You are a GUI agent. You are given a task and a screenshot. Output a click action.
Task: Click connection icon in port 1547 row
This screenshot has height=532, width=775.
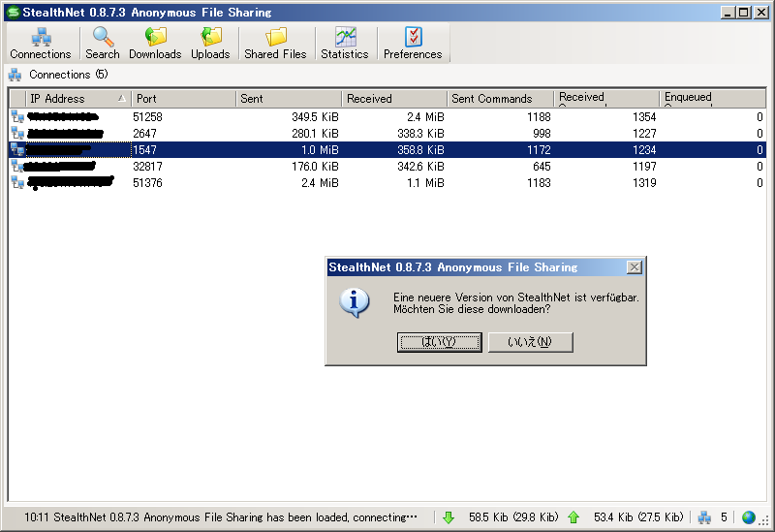(17, 149)
